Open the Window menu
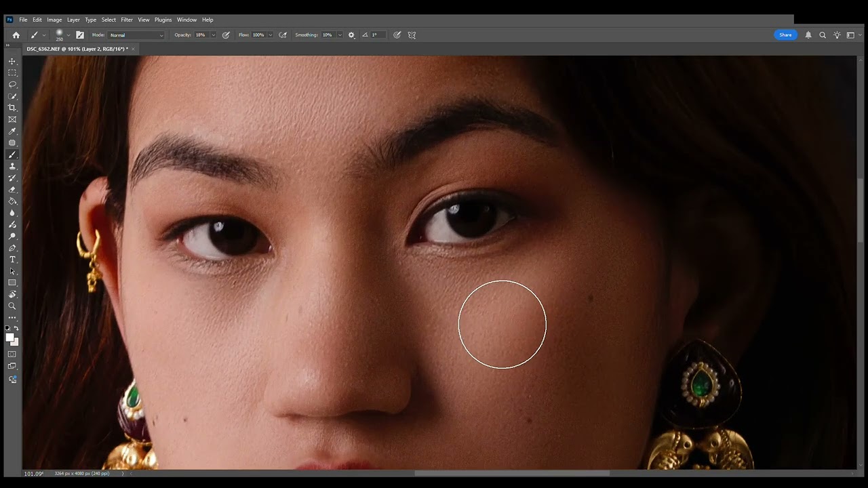This screenshot has width=868, height=488. (186, 20)
